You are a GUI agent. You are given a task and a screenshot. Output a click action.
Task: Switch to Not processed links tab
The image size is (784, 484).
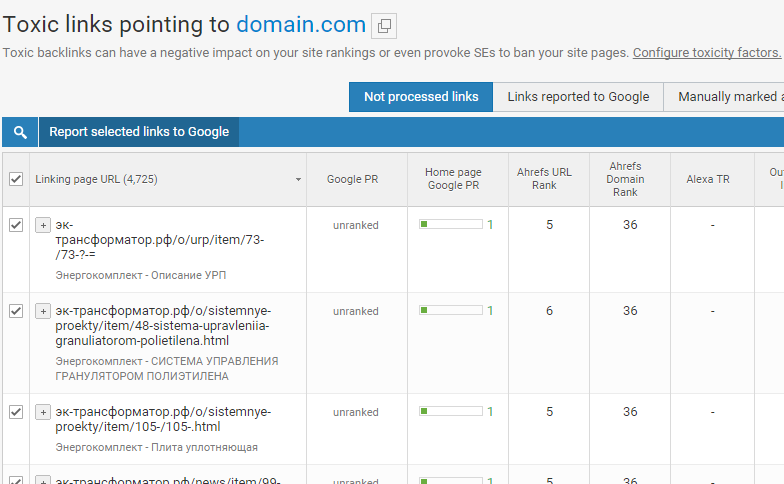[x=421, y=96]
